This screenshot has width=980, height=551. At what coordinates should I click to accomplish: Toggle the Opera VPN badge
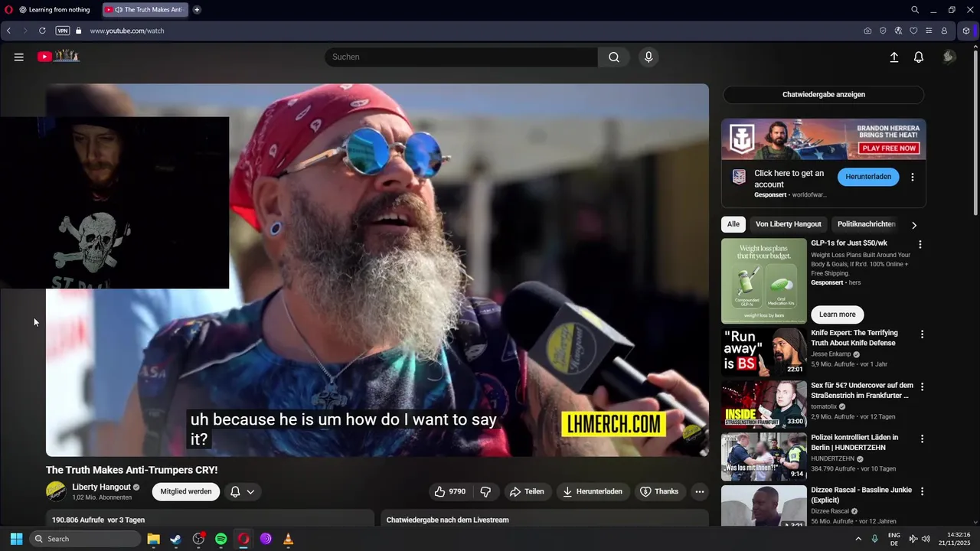[x=63, y=31]
